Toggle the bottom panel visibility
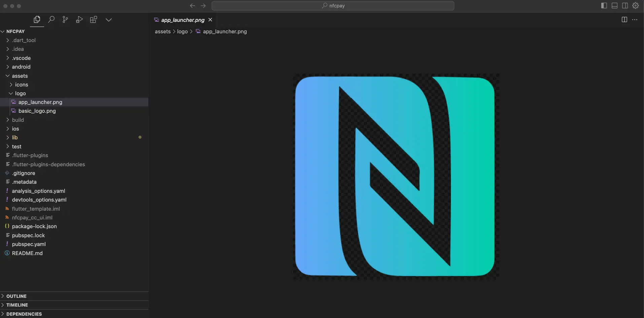Screen dimensions: 644x318 pos(614,5)
